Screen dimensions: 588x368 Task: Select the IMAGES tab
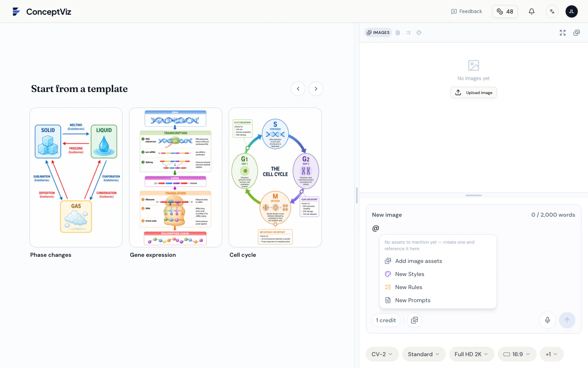378,33
